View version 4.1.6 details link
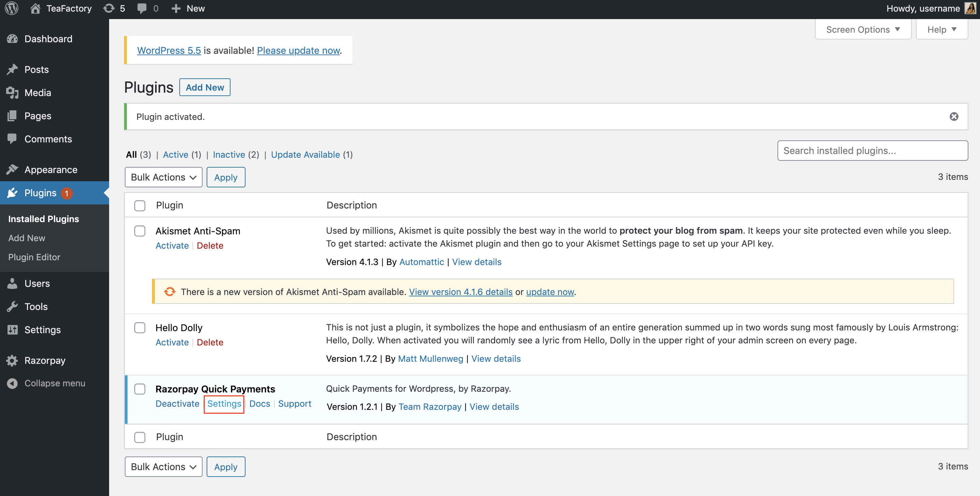 pos(461,292)
